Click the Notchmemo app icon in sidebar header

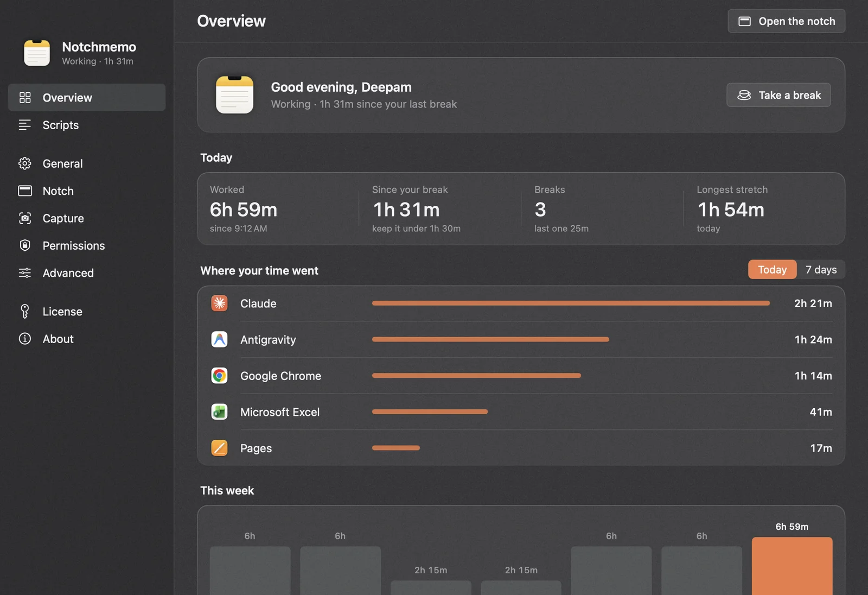[x=37, y=53]
